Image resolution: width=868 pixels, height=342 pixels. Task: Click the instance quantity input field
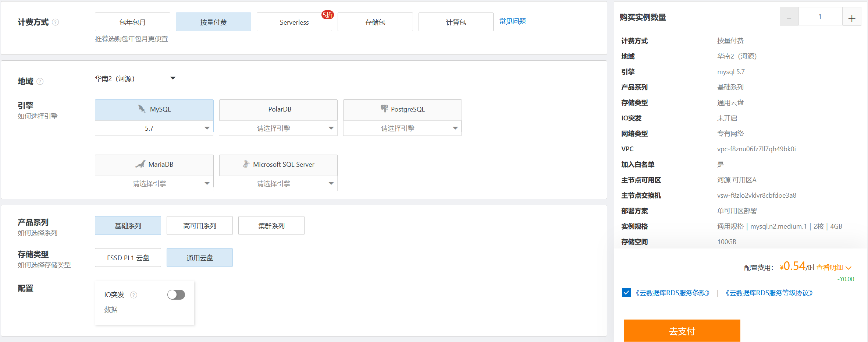click(x=820, y=17)
